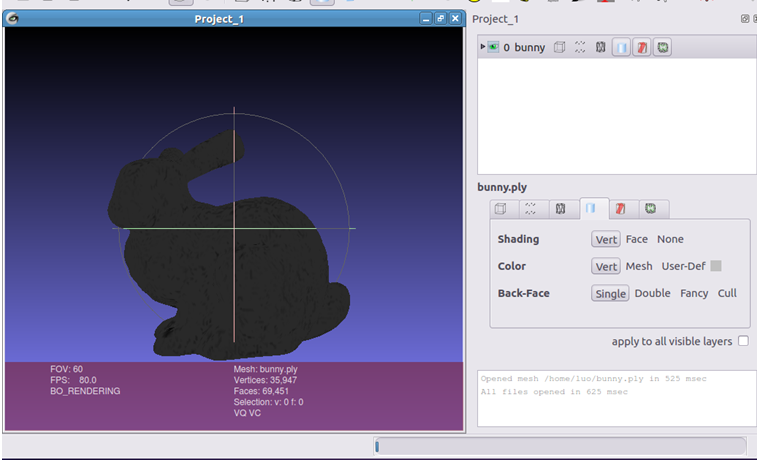Click the MeshLab icon in Project_1 title bar
This screenshot has height=460, width=757.
pos(13,19)
